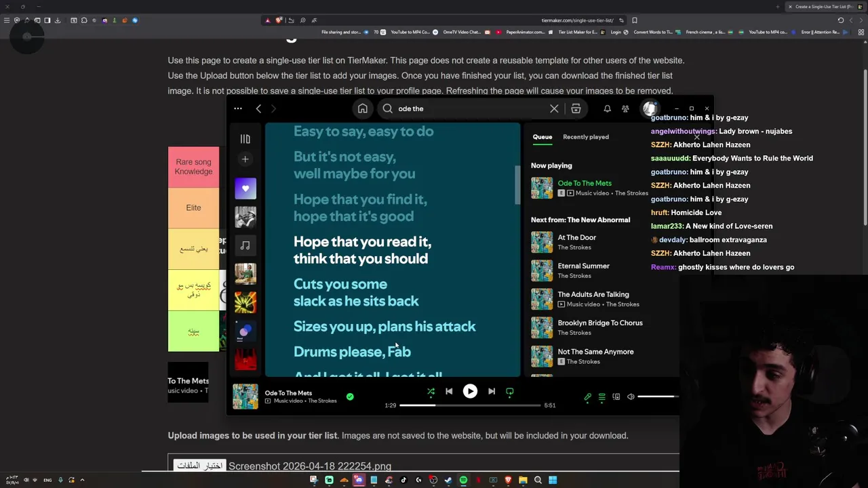Open Discord from the taskbar
868x488 pixels.
pyautogui.click(x=359, y=480)
